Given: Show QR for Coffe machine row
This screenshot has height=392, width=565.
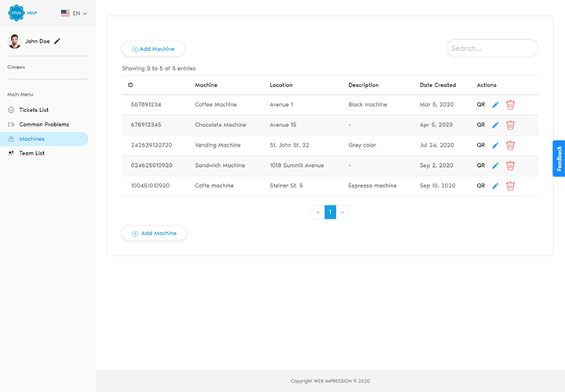Looking at the screenshot, I should pyautogui.click(x=481, y=186).
